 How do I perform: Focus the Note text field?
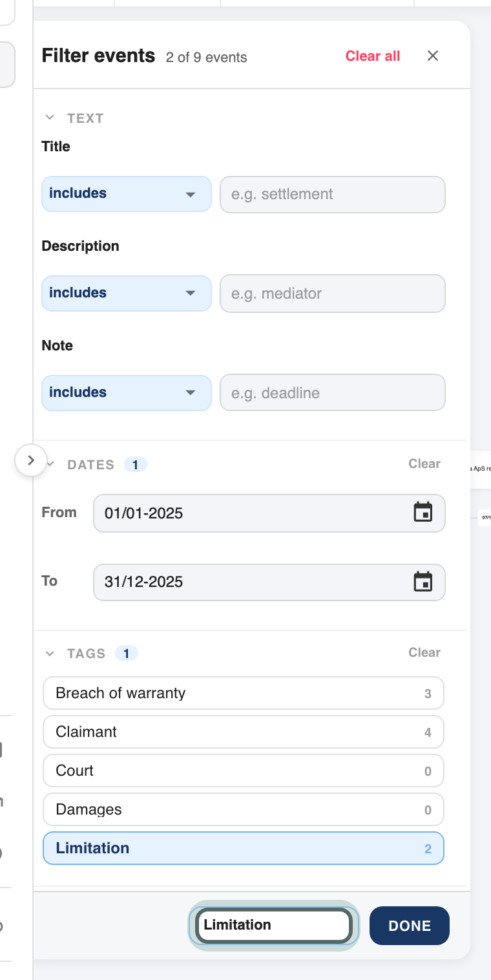333,393
